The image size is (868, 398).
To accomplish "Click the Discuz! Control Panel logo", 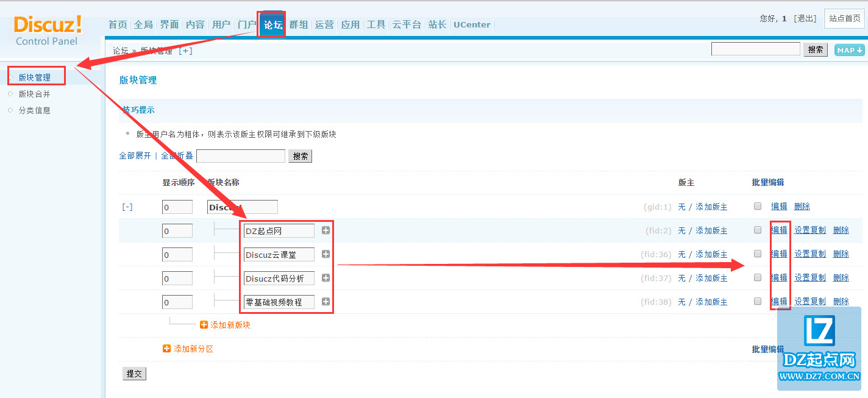I will [48, 30].
